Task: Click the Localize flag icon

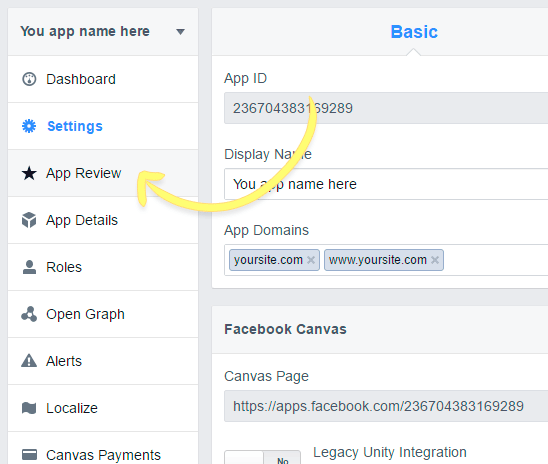Action: [x=29, y=408]
